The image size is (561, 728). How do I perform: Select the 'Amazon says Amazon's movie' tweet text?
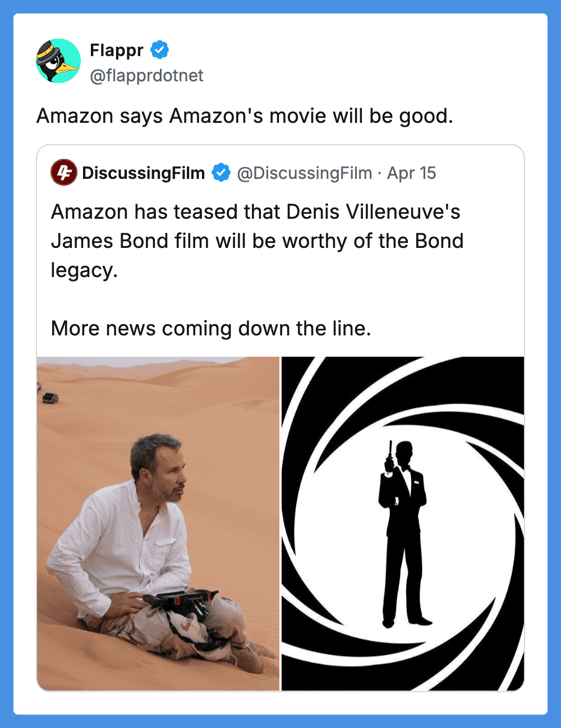[x=245, y=116]
